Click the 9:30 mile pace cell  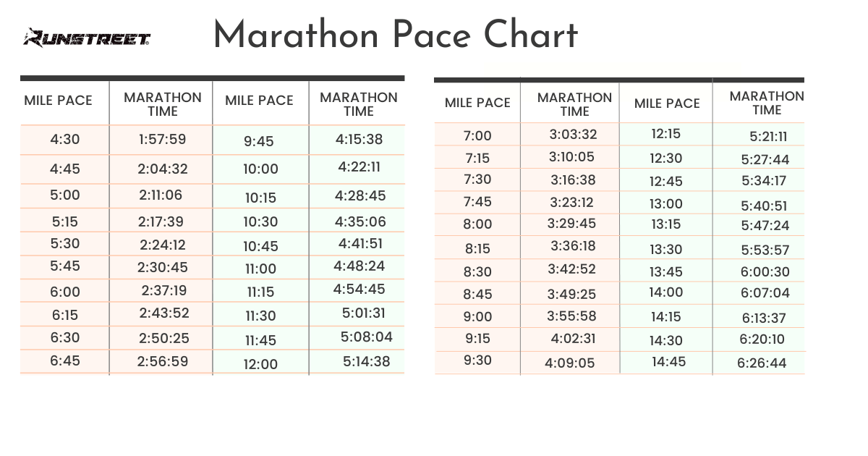click(x=477, y=360)
